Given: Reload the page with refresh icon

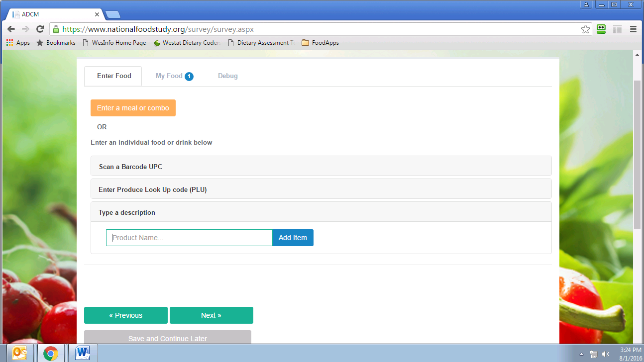Looking at the screenshot, I should pyautogui.click(x=40, y=29).
